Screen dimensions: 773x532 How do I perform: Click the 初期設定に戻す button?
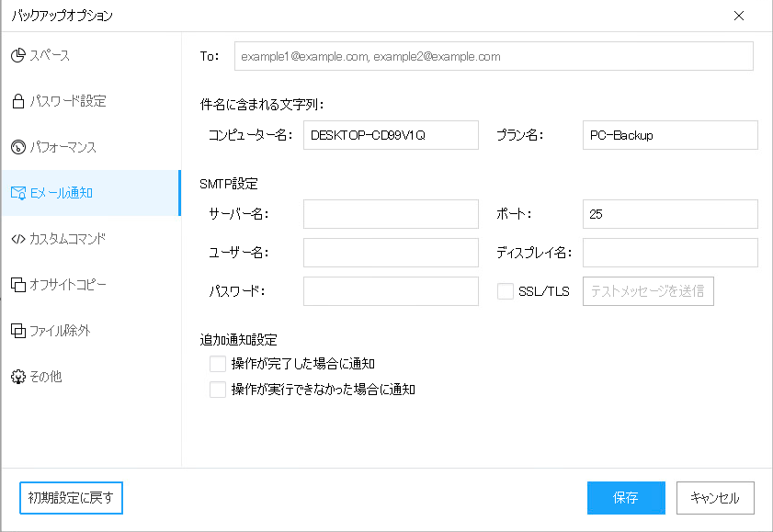tap(71, 497)
